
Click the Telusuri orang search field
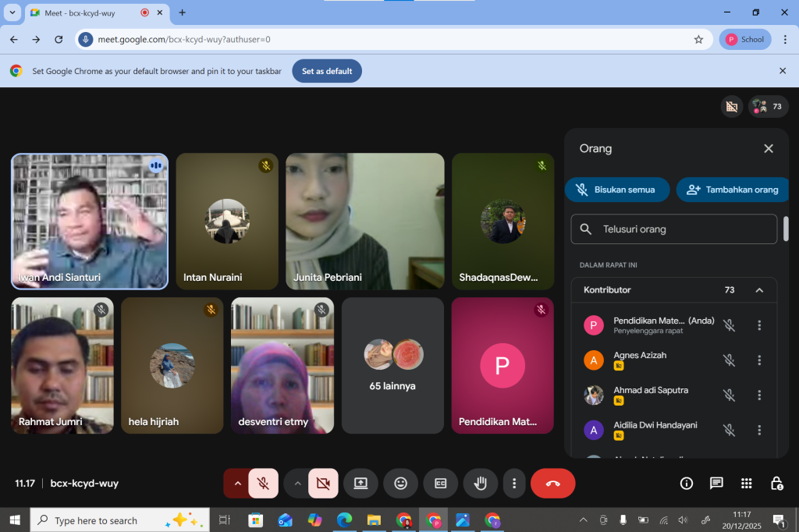click(674, 229)
